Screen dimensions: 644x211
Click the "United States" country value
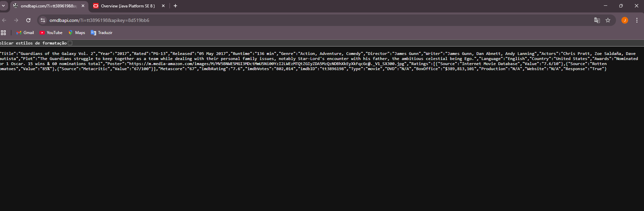coord(571,59)
